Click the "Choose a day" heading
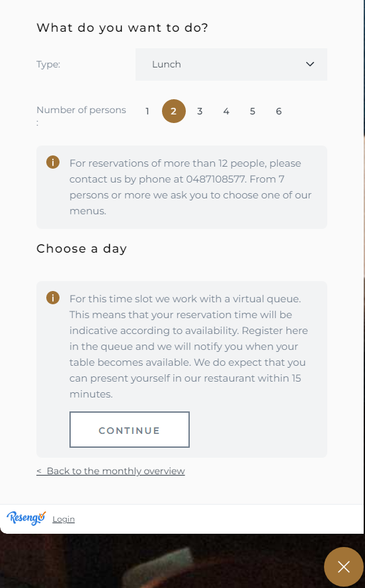Image resolution: width=365 pixels, height=588 pixels. click(x=82, y=249)
